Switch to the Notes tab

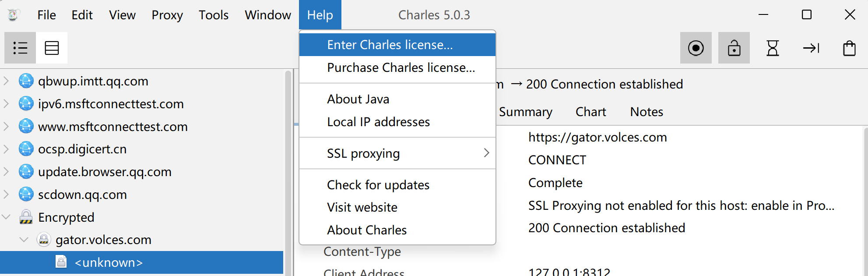[647, 112]
